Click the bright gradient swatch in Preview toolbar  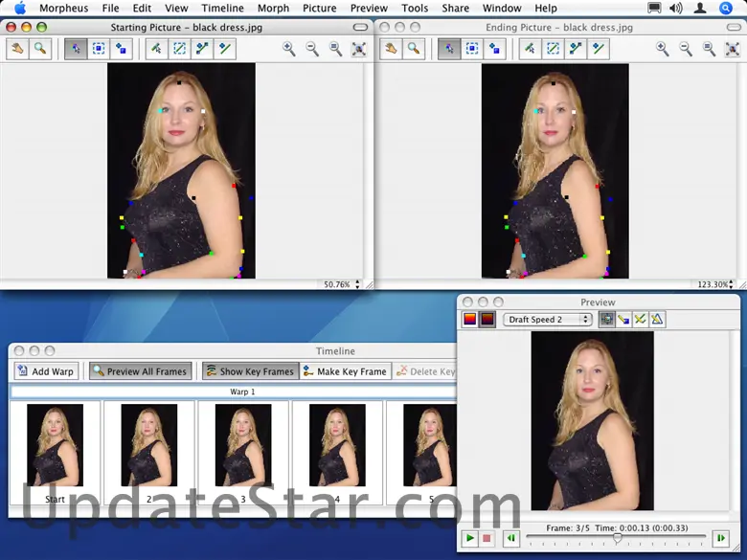click(x=469, y=319)
